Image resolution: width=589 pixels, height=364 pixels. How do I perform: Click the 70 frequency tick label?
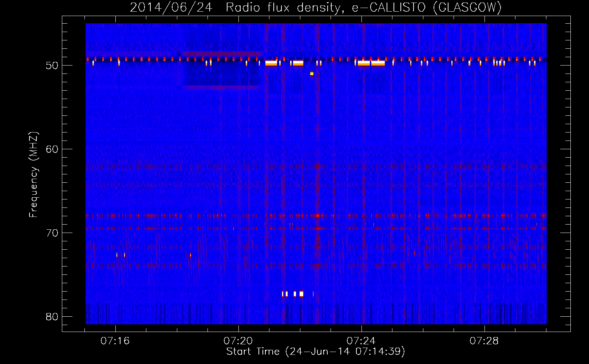click(52, 233)
